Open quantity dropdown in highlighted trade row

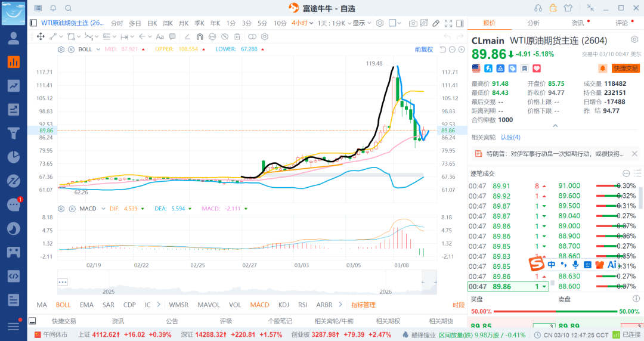click(544, 286)
